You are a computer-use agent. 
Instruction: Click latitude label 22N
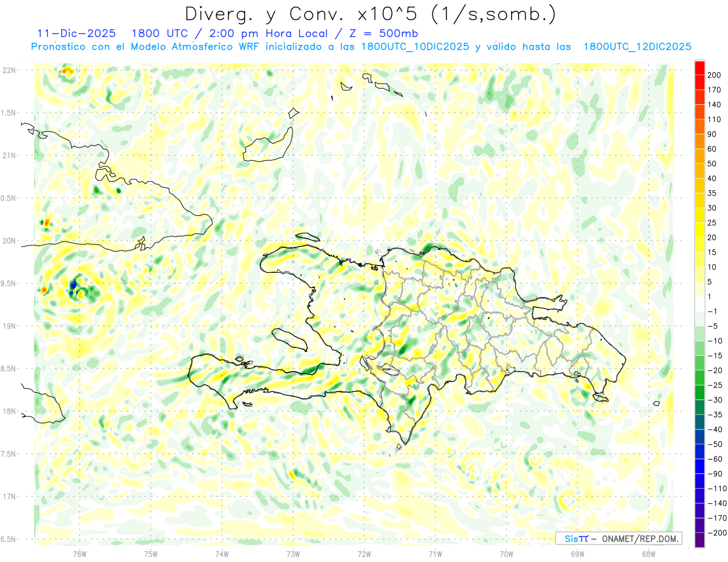(x=10, y=70)
